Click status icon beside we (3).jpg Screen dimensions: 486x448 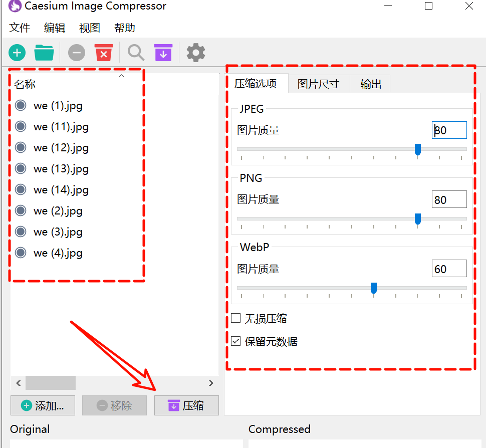coord(21,232)
